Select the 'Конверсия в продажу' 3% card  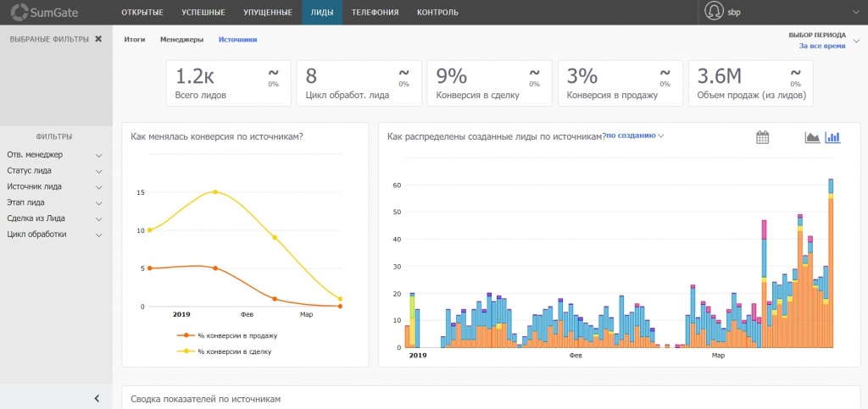click(x=620, y=84)
